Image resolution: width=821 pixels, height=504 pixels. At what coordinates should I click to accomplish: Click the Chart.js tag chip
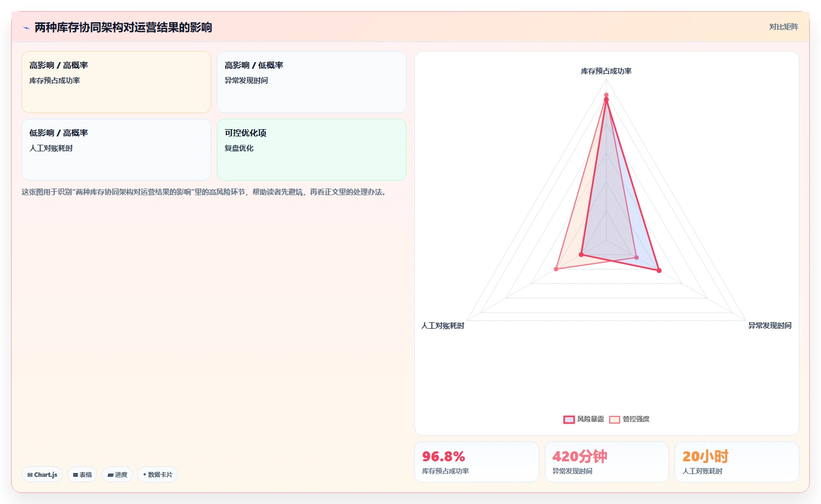42,475
